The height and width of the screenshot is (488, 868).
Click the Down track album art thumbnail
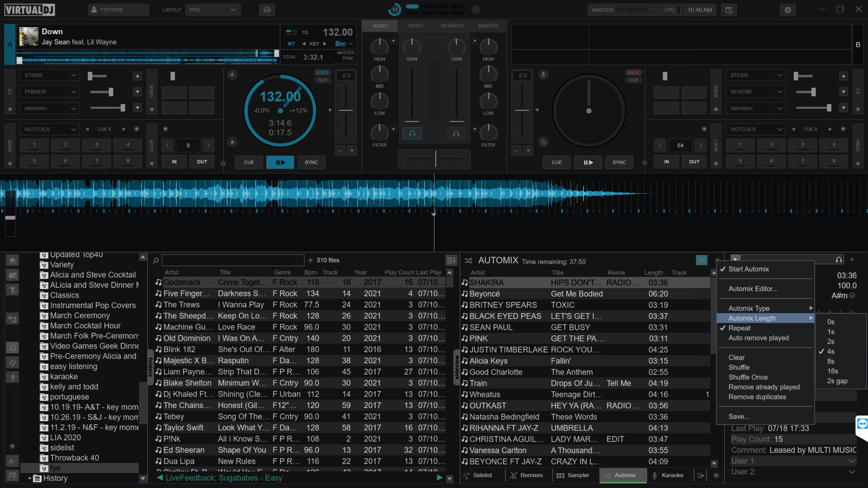pyautogui.click(x=28, y=37)
